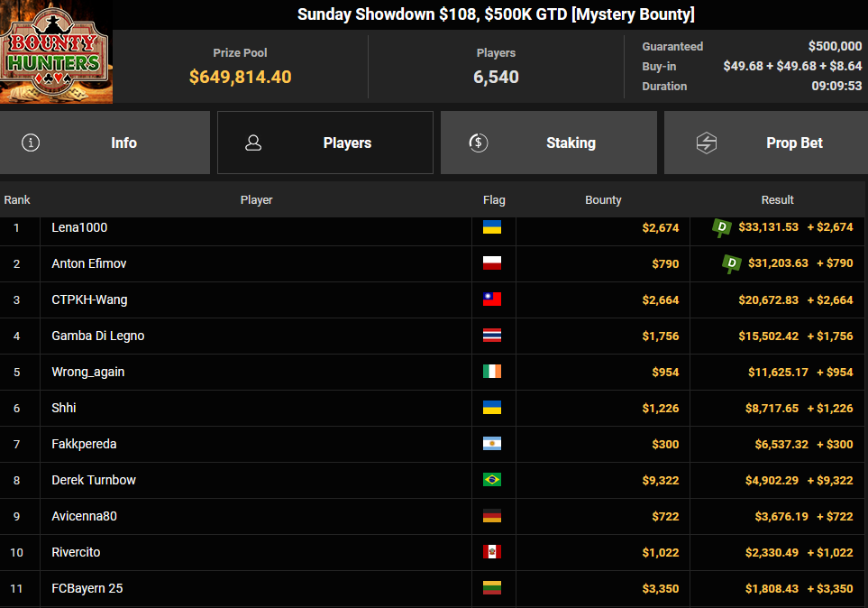The width and height of the screenshot is (868, 608).
Task: Click the guaranteed amount $500,000
Action: [x=835, y=46]
